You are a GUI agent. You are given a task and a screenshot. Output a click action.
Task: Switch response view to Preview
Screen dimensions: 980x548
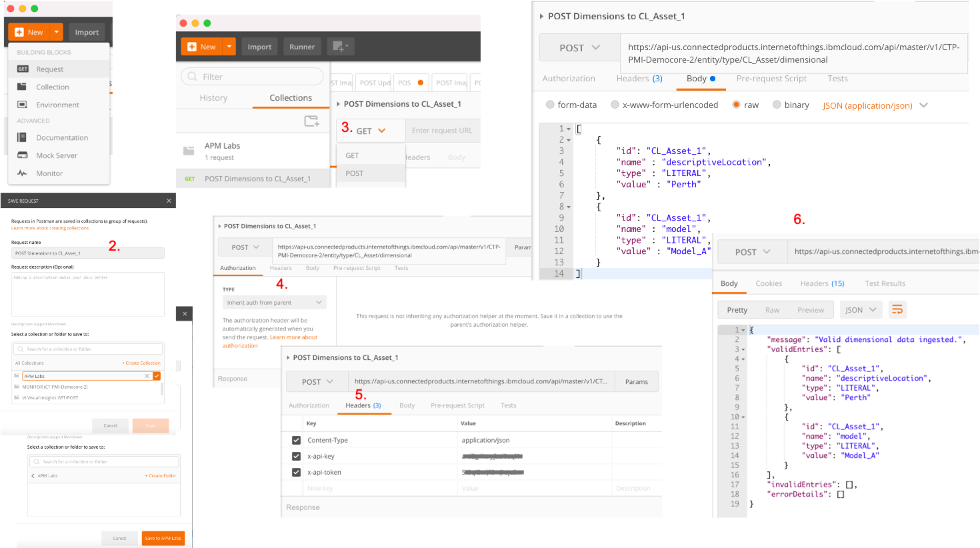[x=811, y=310]
